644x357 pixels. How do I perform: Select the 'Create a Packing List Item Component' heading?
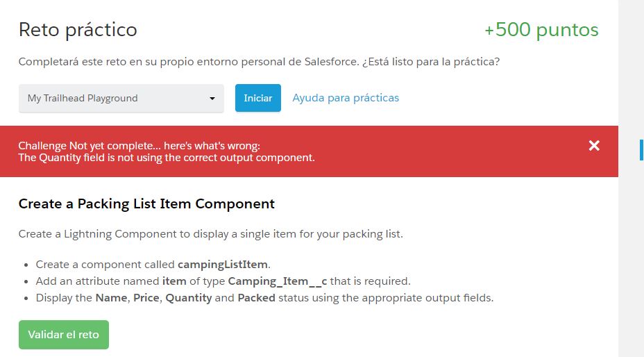point(146,204)
